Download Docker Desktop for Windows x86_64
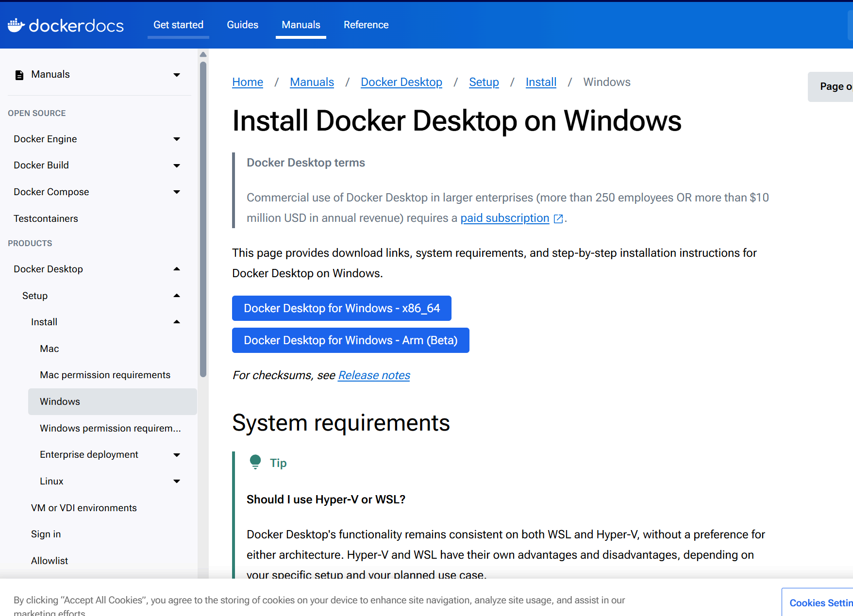This screenshot has height=616, width=853. pos(342,308)
